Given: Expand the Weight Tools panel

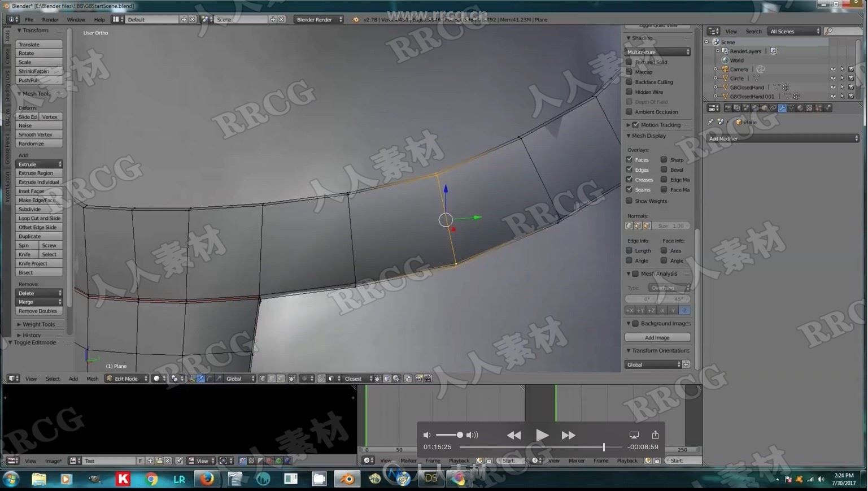Looking at the screenshot, I should pos(38,324).
